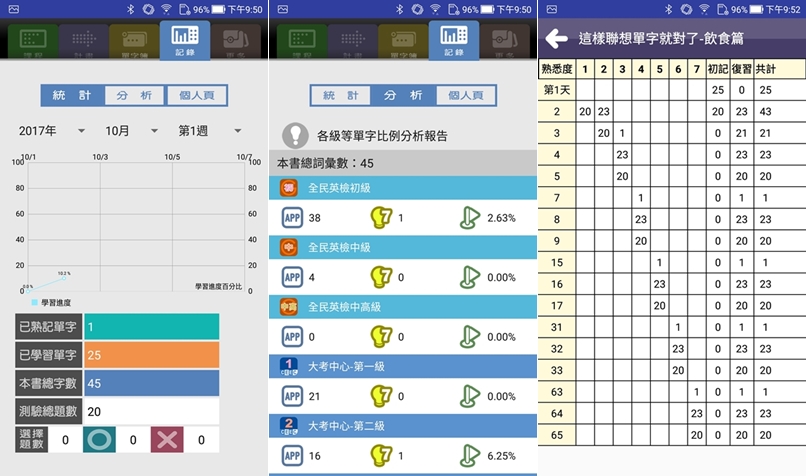The width and height of the screenshot is (806, 476).
Task: Select 統計 tab on the statistics screen
Action: [x=72, y=95]
